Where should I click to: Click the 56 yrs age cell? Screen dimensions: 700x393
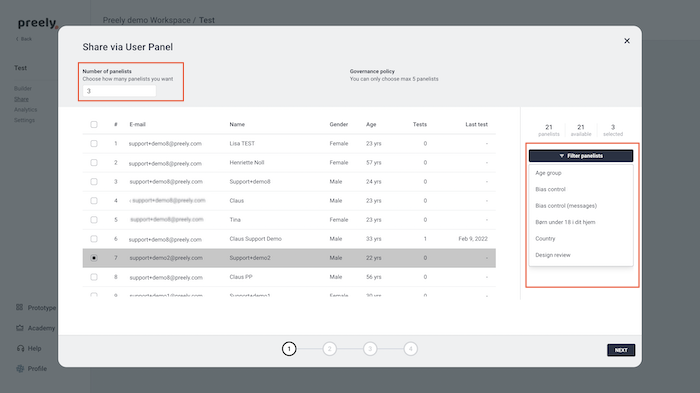pyautogui.click(x=374, y=277)
